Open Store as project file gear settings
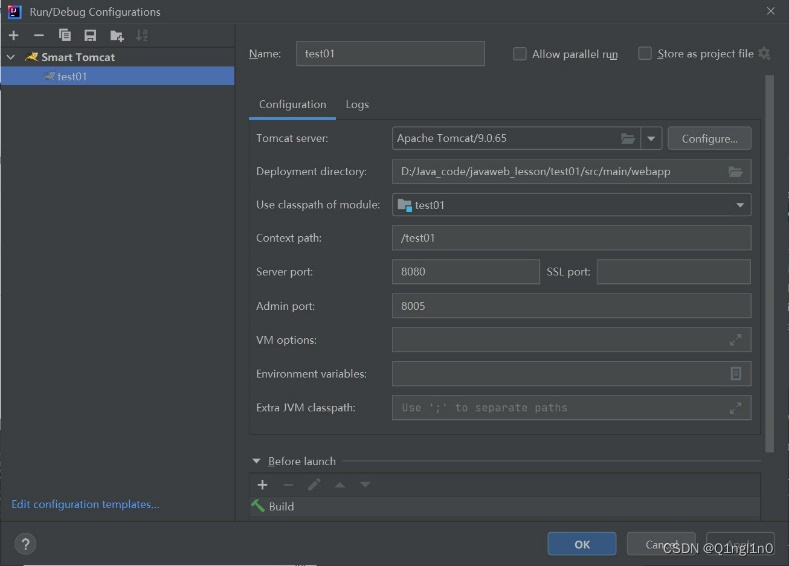This screenshot has width=789, height=566. 764,53
